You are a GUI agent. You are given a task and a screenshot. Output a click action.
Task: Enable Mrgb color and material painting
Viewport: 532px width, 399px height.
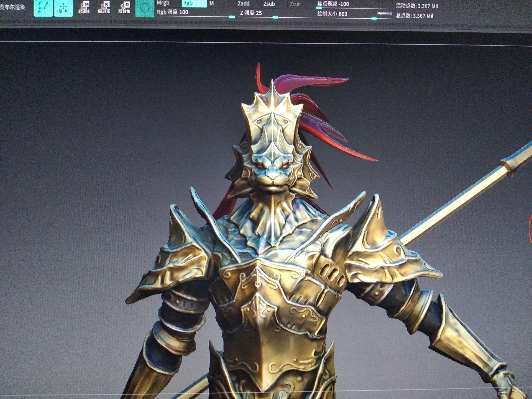tap(163, 4)
